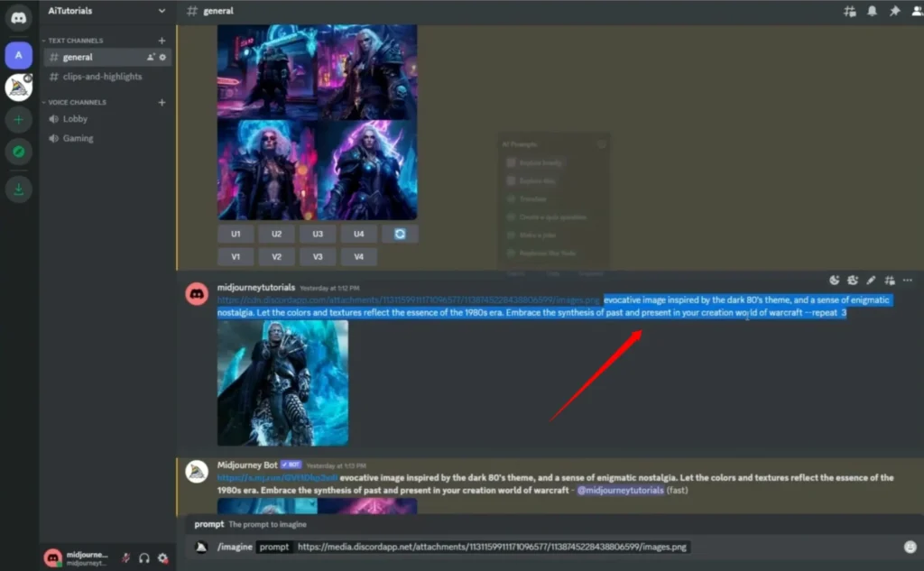Image resolution: width=924 pixels, height=571 pixels.
Task: Explore discoverable servers compass icon
Action: [x=18, y=152]
